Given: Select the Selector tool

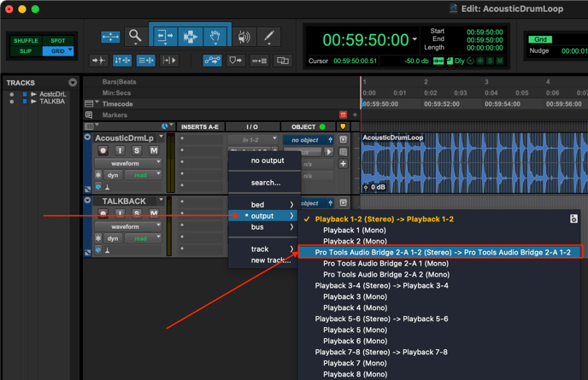Looking at the screenshot, I should click(190, 37).
